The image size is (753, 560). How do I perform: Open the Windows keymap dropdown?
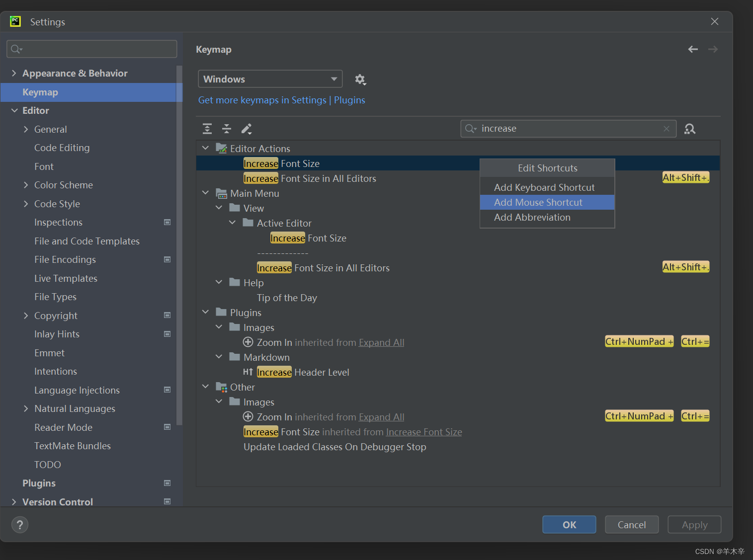(270, 79)
